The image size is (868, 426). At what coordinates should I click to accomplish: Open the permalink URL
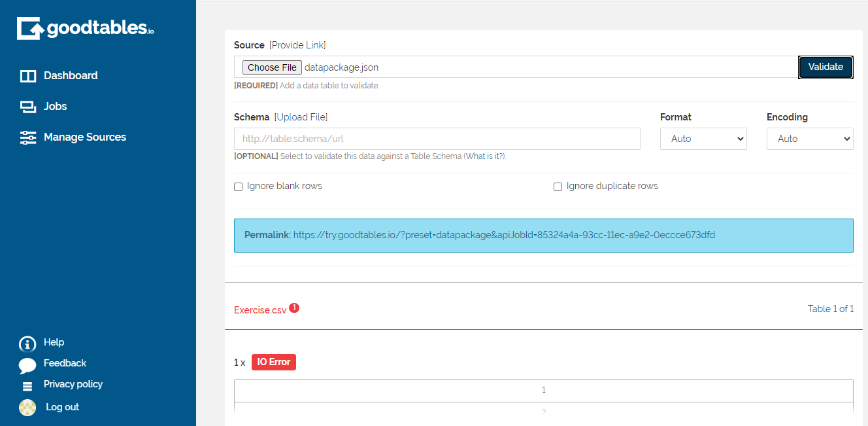[x=504, y=235]
